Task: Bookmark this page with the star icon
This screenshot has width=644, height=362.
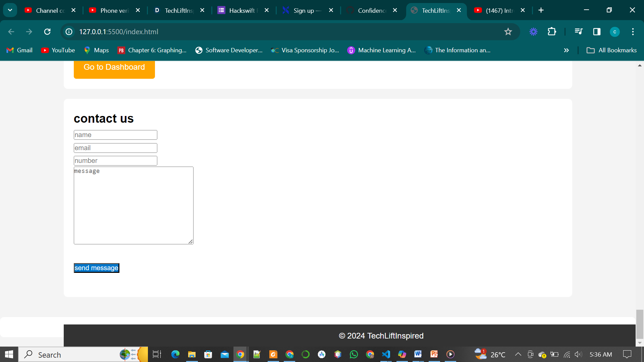Action: [508, 32]
